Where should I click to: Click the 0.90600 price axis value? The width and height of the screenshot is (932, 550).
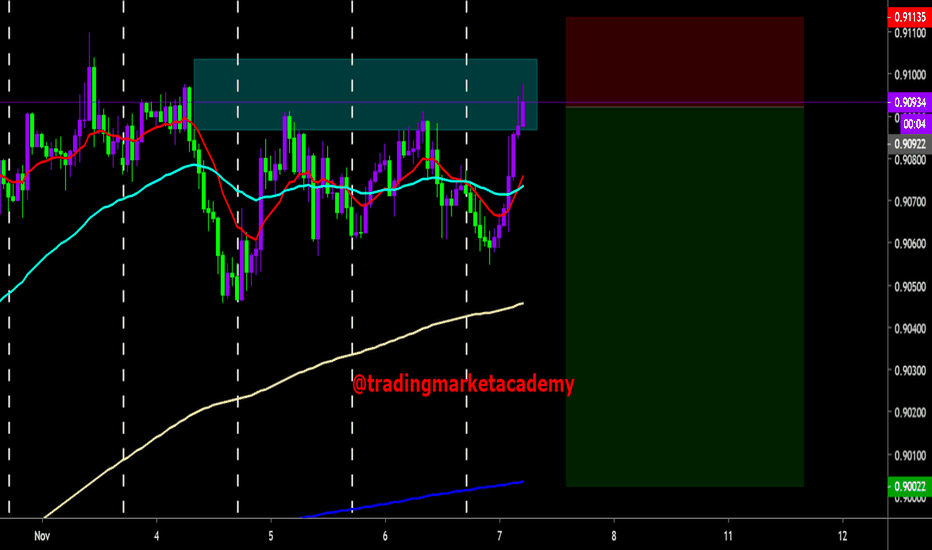(911, 244)
